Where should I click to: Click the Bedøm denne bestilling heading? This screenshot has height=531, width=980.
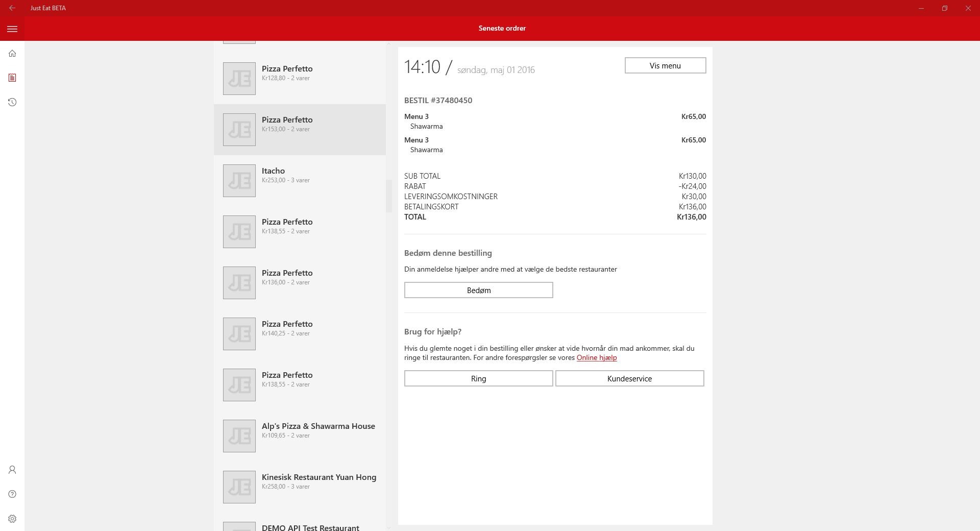(x=448, y=253)
